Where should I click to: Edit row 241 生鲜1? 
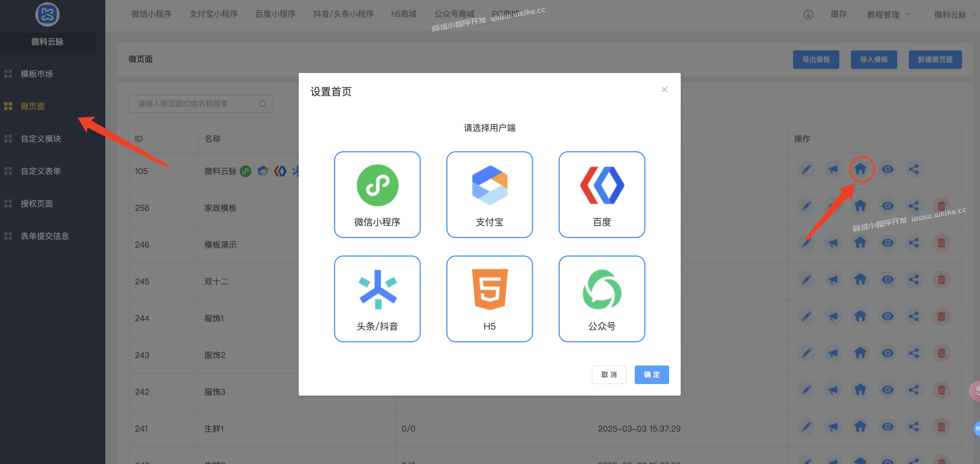click(806, 427)
